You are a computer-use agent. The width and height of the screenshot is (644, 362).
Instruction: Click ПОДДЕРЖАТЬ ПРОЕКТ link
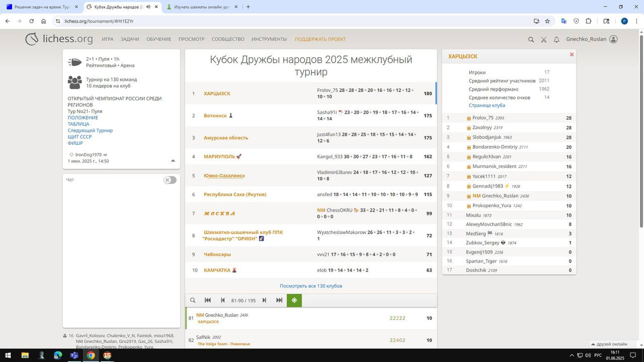pyautogui.click(x=320, y=39)
